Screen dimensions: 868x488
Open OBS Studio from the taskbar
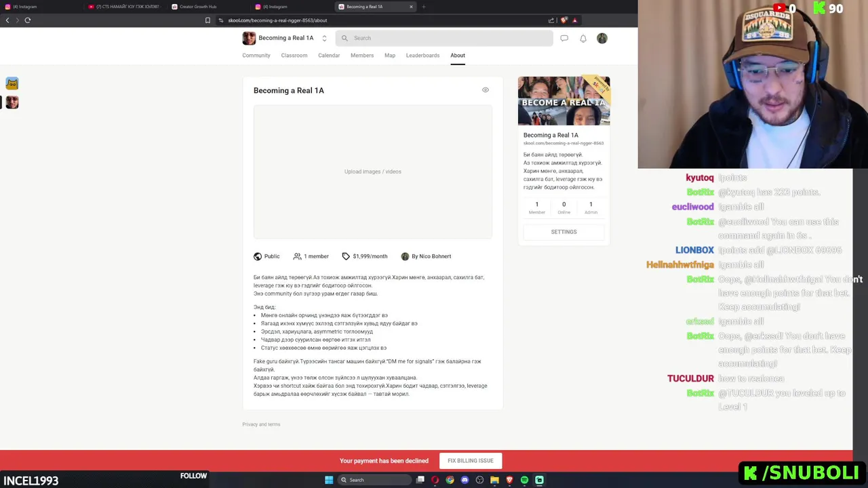click(479, 480)
